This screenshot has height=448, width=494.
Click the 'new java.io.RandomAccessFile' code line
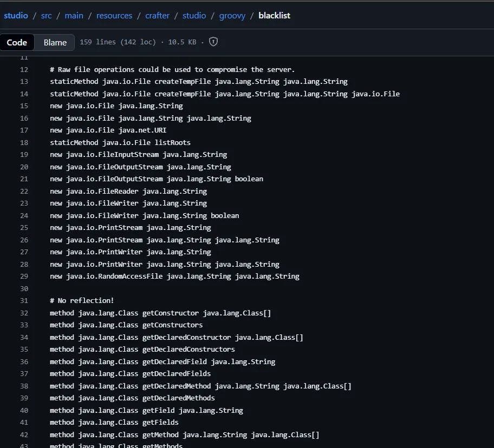pyautogui.click(x=174, y=276)
